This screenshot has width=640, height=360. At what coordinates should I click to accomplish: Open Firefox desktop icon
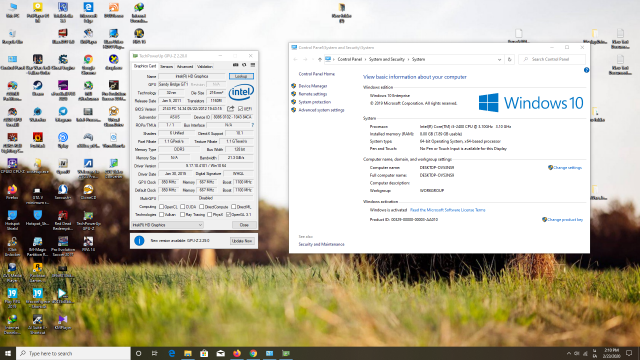click(x=12, y=192)
